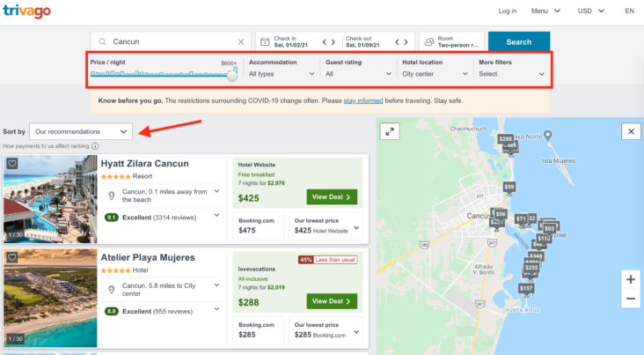Click the $71 map price marker
This screenshot has height=355, width=644.
tap(521, 218)
